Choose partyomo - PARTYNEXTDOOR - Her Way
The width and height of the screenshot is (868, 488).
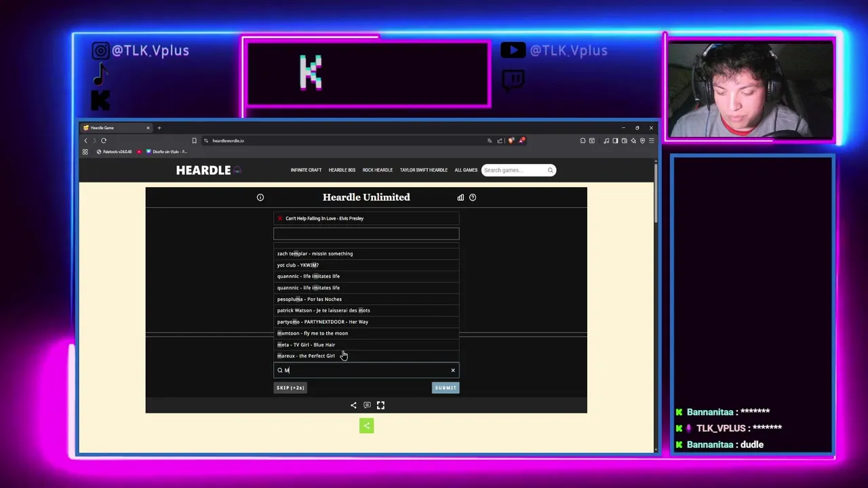(366, 322)
